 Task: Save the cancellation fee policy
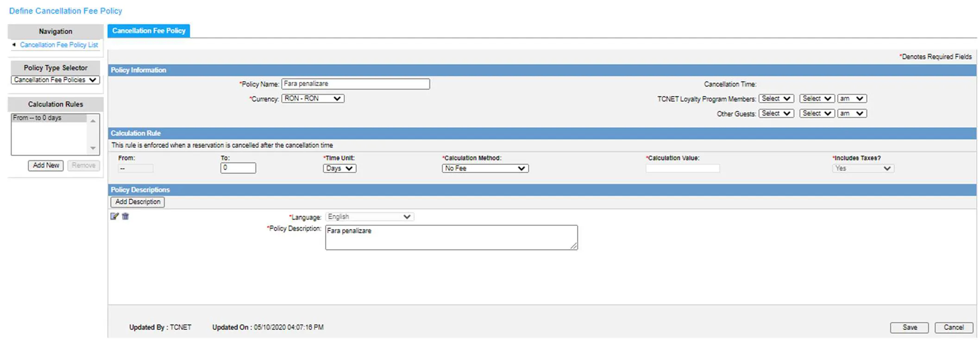coord(910,327)
